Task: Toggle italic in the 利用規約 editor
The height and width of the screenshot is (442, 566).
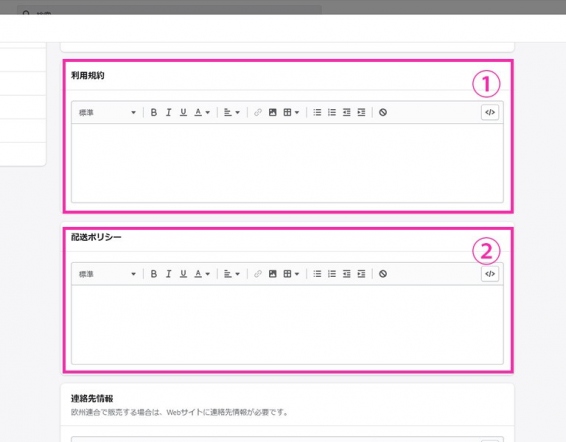Action: coord(168,112)
